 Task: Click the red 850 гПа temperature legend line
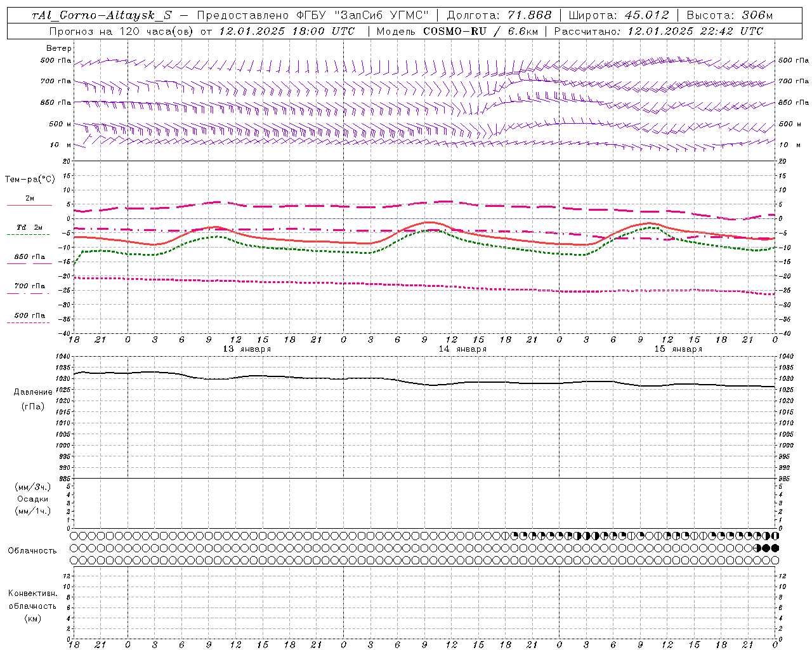coord(29,264)
